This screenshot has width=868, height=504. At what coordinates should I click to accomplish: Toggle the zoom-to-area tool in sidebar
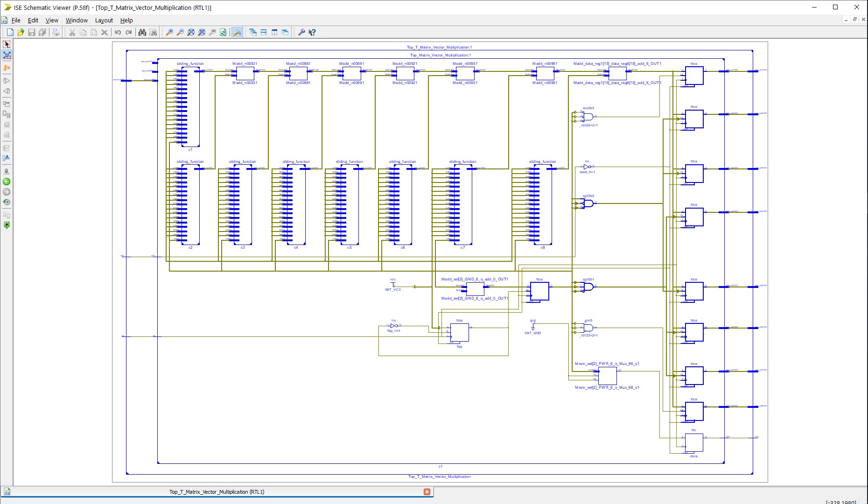pos(7,55)
